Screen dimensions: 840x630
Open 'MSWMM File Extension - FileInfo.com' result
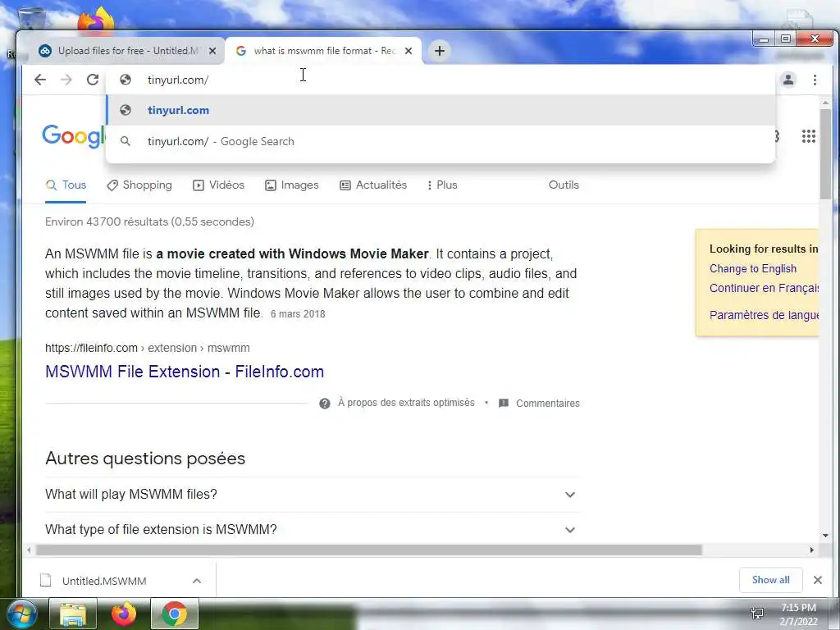point(185,372)
